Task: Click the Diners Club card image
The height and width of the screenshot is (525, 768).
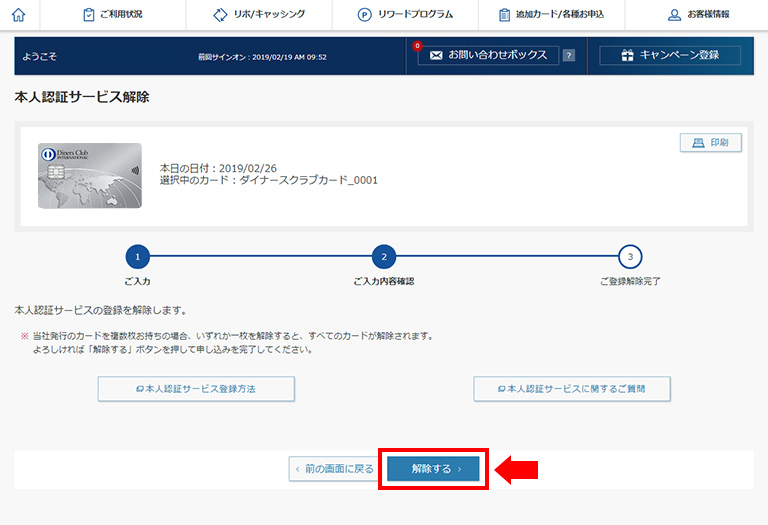Action: coord(90,176)
